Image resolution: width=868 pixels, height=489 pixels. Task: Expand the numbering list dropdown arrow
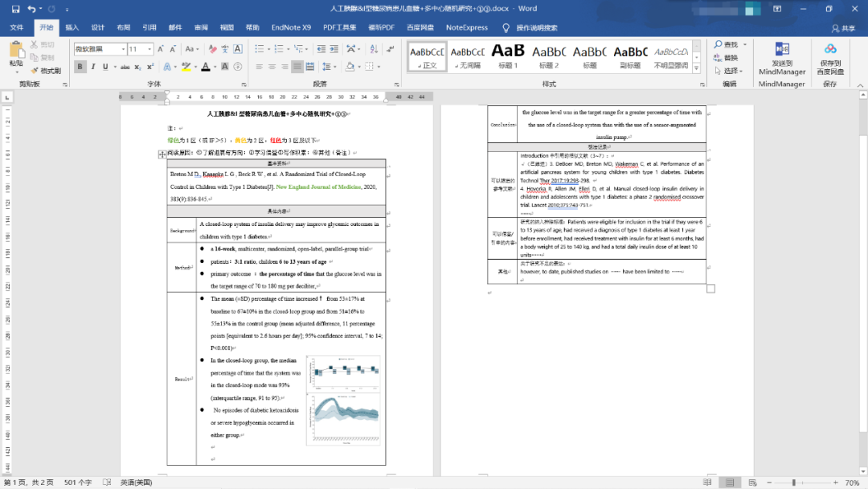[x=289, y=49]
